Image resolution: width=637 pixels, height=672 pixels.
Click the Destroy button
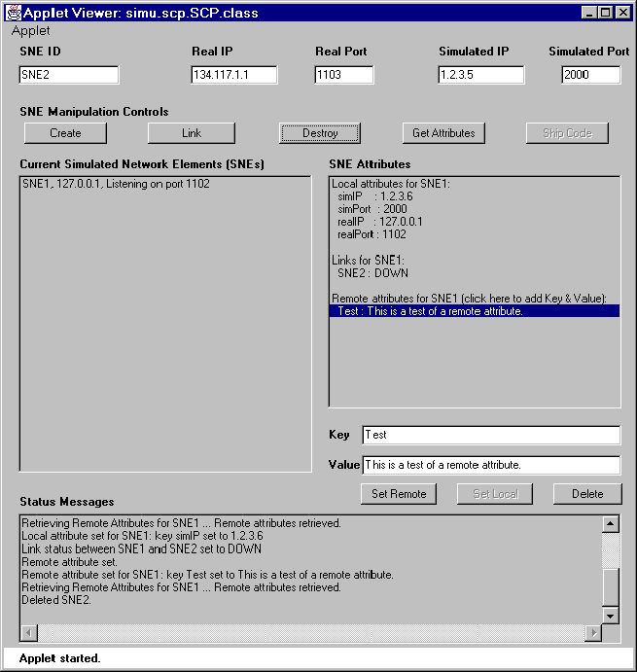click(x=320, y=133)
